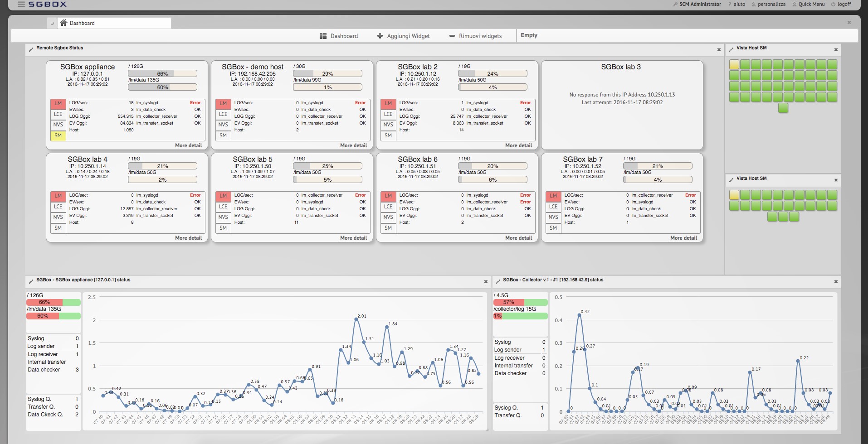Select LM module on SGBox lab 6 card
Image resolution: width=868 pixels, height=444 pixels.
388,196
